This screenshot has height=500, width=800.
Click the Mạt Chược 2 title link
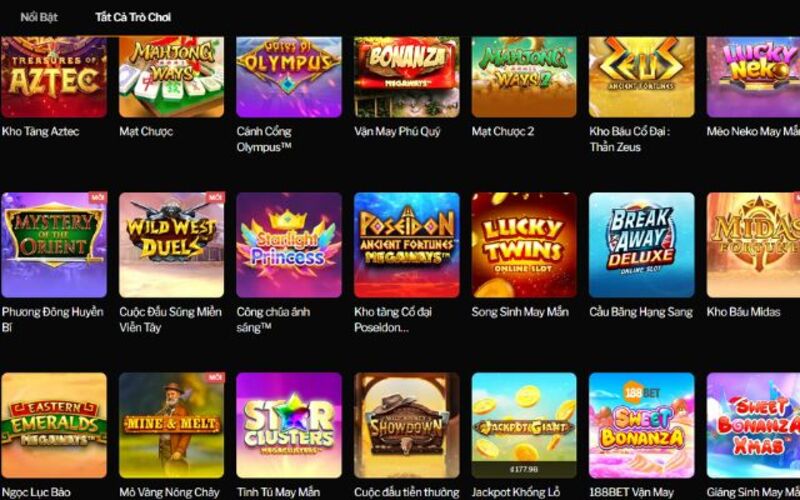503,131
